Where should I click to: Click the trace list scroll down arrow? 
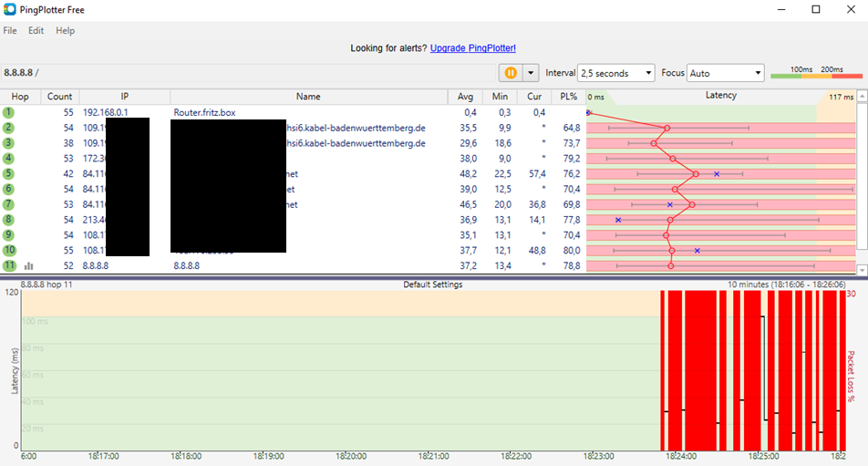coord(862,270)
